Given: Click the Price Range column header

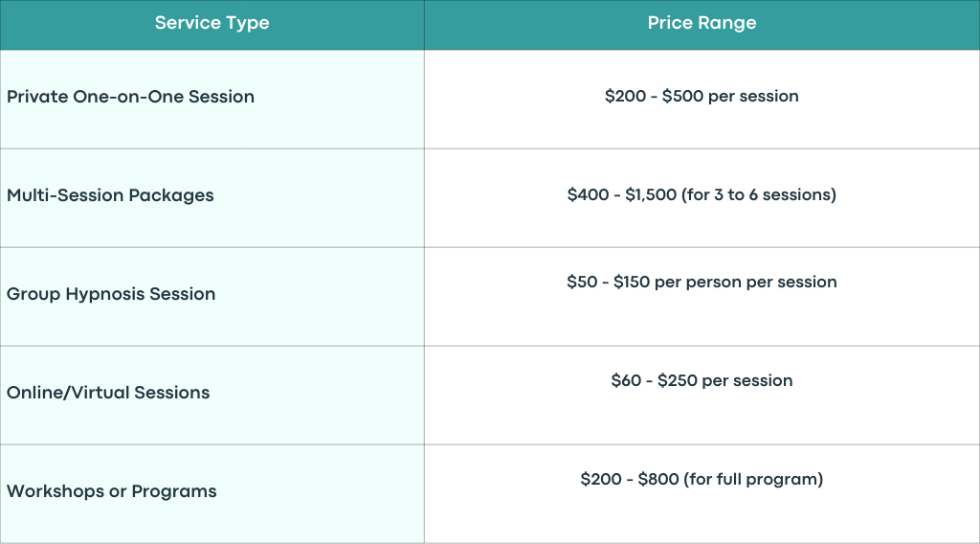Looking at the screenshot, I should 702,23.
